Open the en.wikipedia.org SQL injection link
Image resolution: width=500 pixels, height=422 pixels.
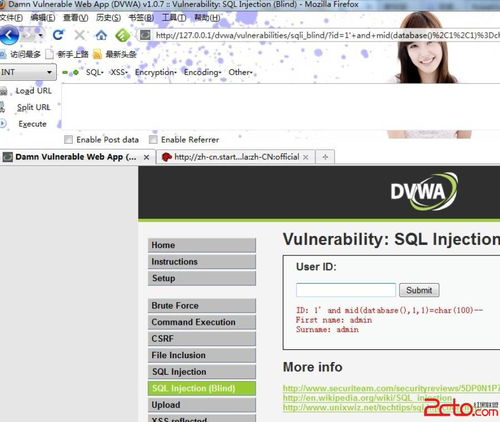(367, 398)
